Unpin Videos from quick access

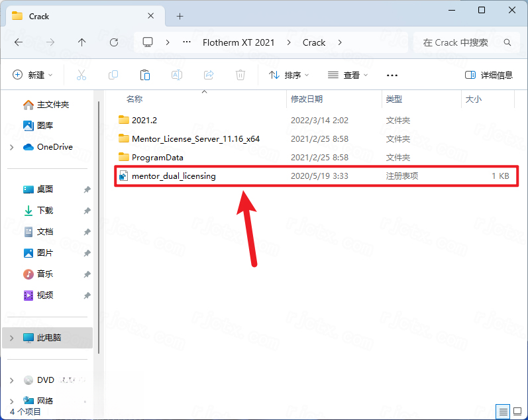click(87, 295)
